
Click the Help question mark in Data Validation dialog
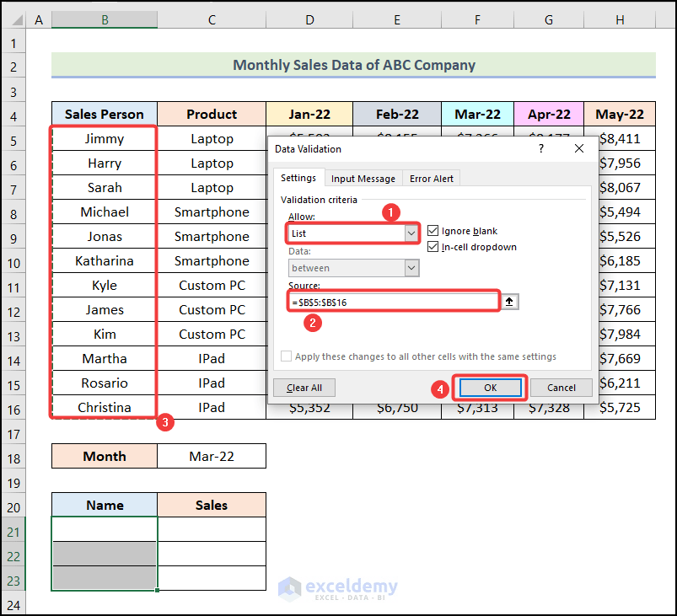click(x=540, y=148)
